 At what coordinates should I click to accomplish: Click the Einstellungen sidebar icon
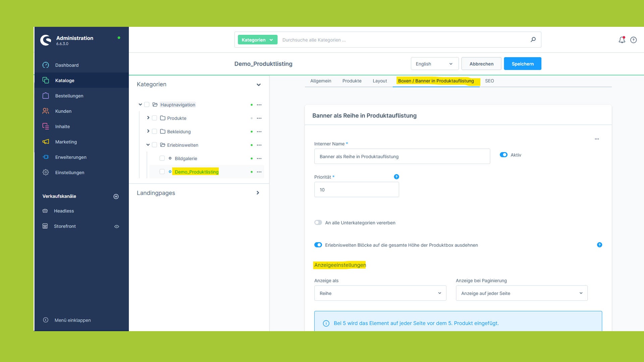click(45, 172)
